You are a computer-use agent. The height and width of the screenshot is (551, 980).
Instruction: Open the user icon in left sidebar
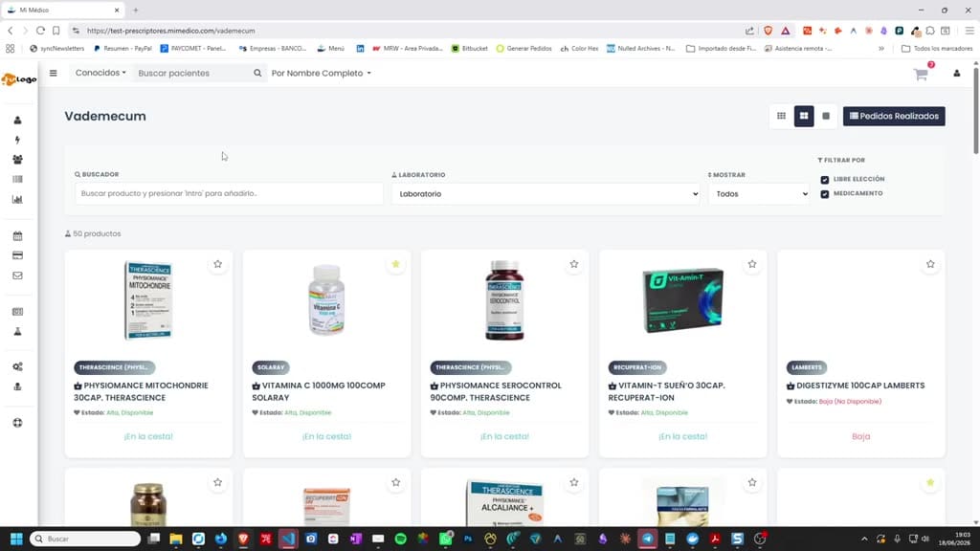17,120
